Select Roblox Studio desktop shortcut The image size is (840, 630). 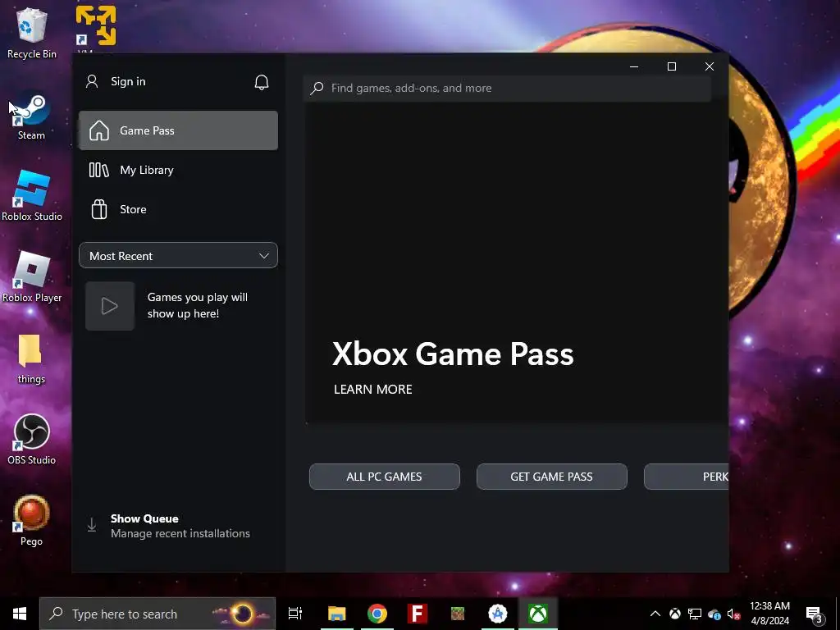32,196
